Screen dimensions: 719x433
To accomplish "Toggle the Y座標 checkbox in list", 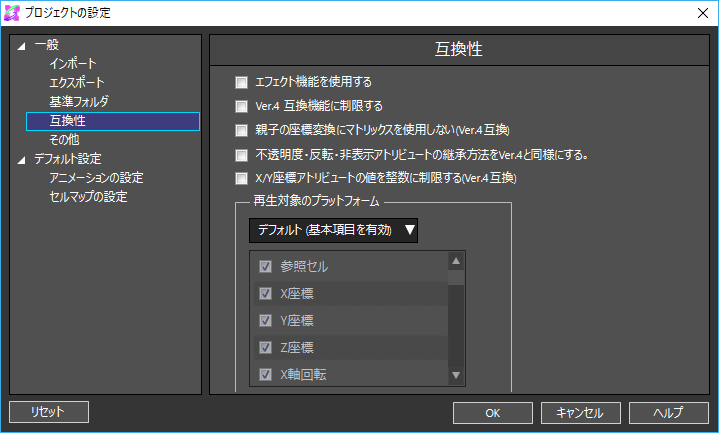I will pos(265,320).
